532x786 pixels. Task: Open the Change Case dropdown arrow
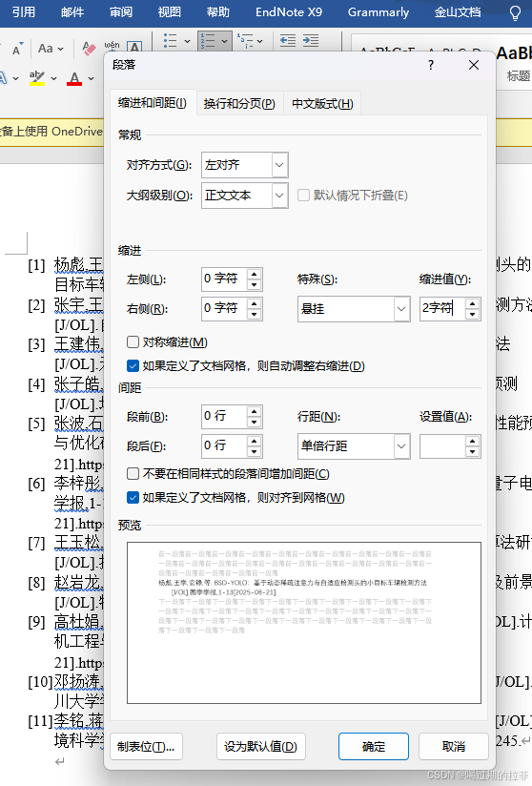(61, 50)
